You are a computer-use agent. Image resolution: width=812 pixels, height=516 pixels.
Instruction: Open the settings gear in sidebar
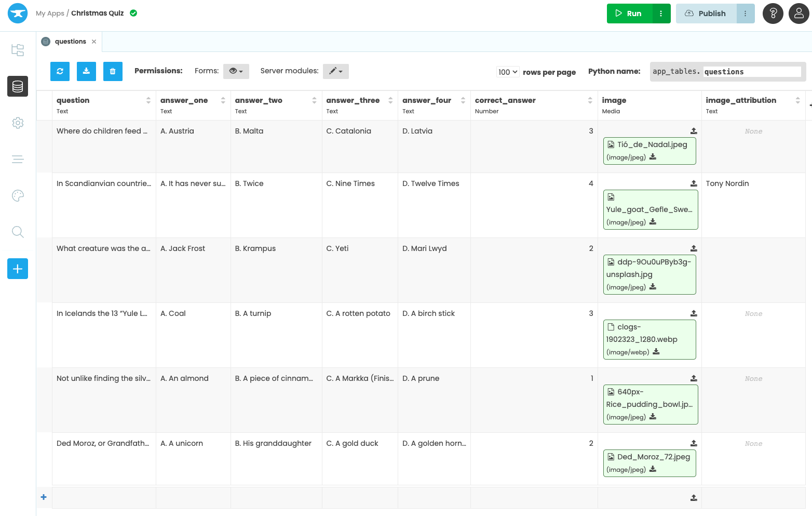tap(18, 123)
